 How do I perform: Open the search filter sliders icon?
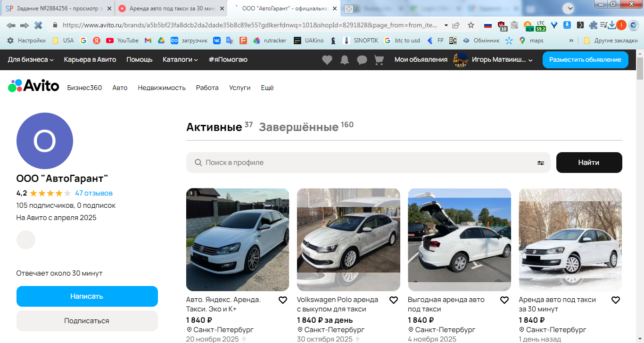click(x=541, y=163)
